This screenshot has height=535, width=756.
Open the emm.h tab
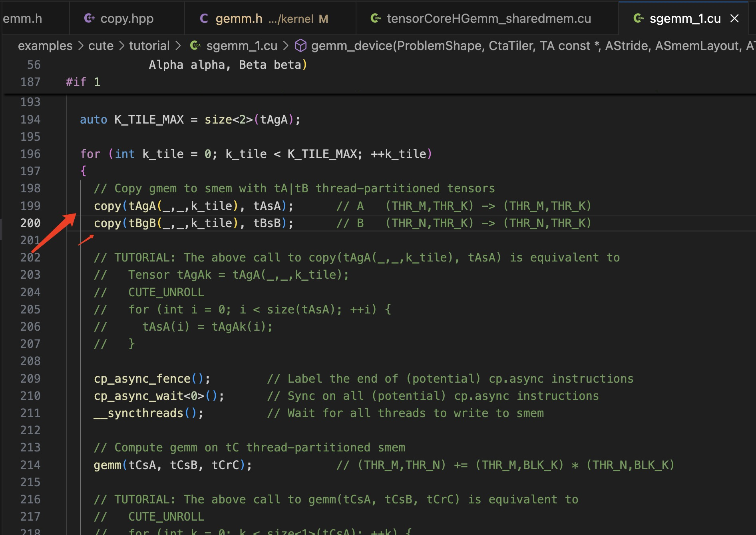pos(22,18)
